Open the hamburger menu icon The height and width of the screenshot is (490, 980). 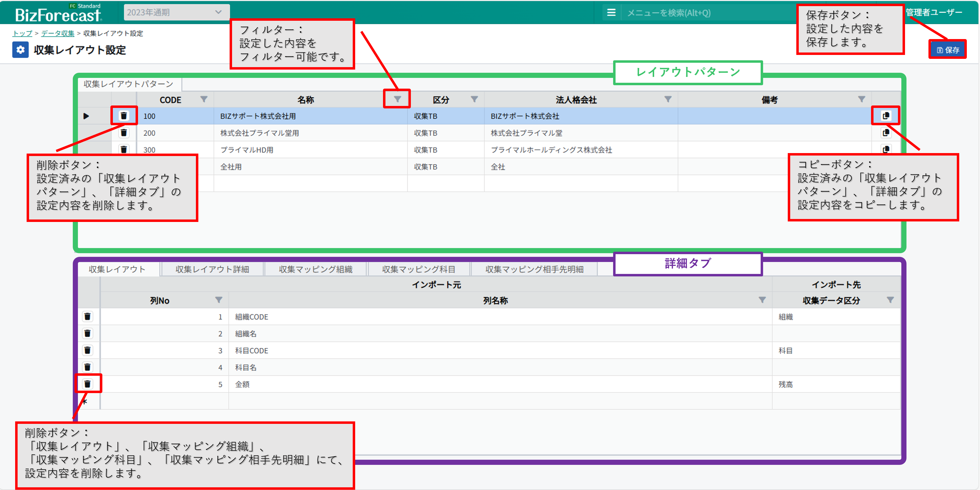coord(611,12)
